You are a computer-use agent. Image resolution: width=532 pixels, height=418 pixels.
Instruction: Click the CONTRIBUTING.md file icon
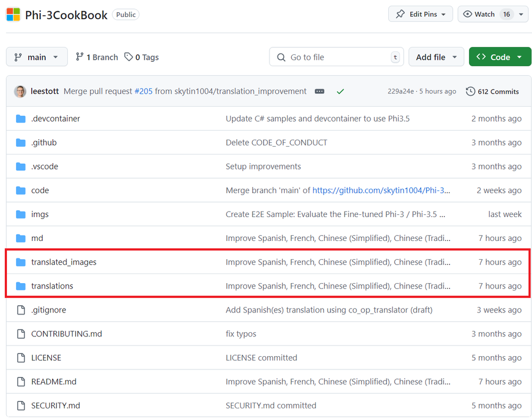tap(21, 334)
